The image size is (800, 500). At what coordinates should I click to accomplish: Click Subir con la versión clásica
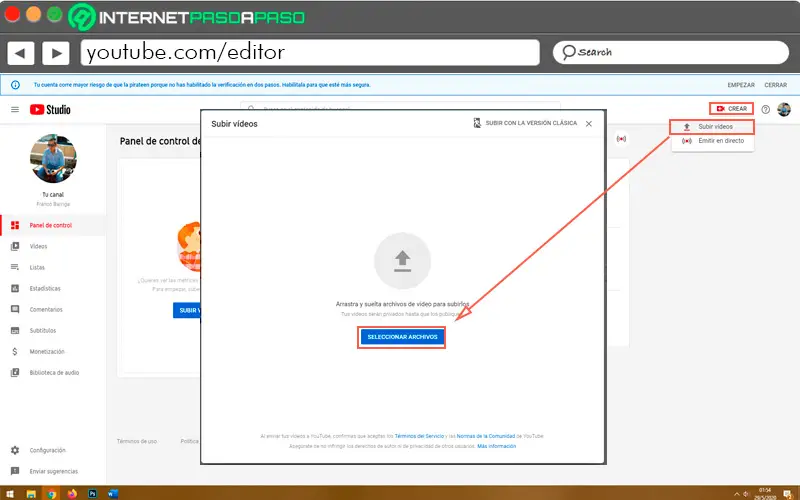(x=525, y=123)
